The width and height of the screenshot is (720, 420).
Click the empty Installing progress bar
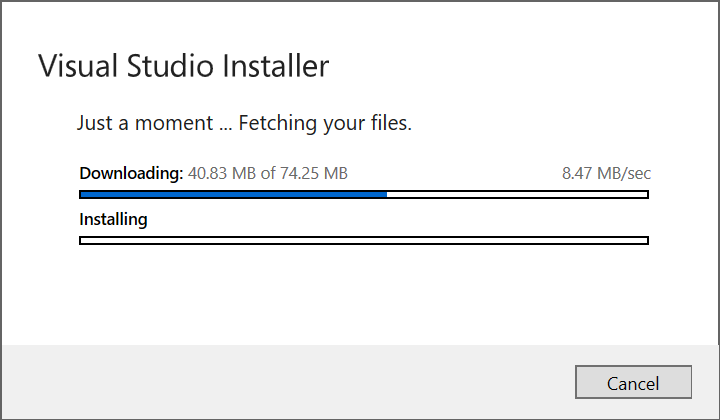[x=363, y=240]
